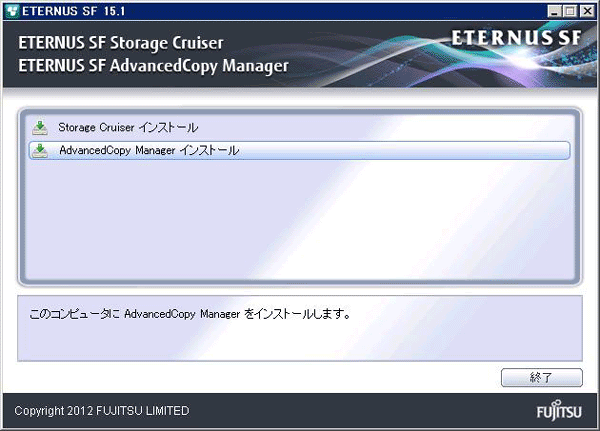The height and width of the screenshot is (431, 600).
Task: Minimize the ETERNUS SF 15.1 window
Action: 554,11
